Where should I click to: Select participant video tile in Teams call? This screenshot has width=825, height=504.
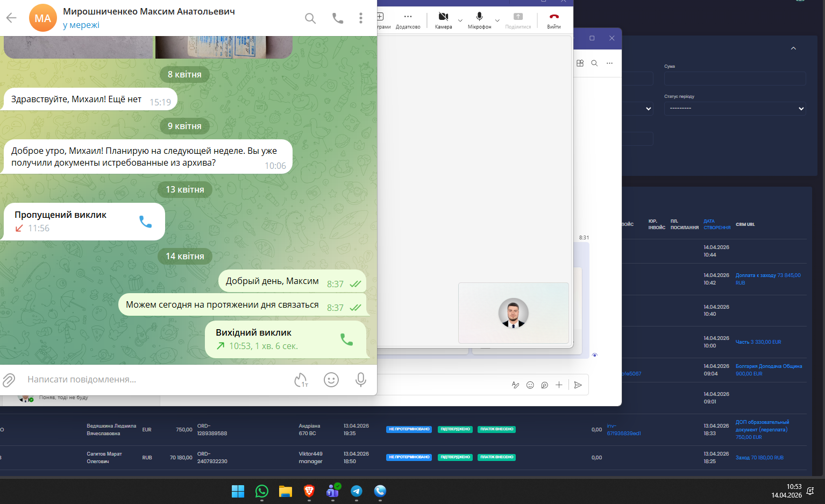(514, 313)
